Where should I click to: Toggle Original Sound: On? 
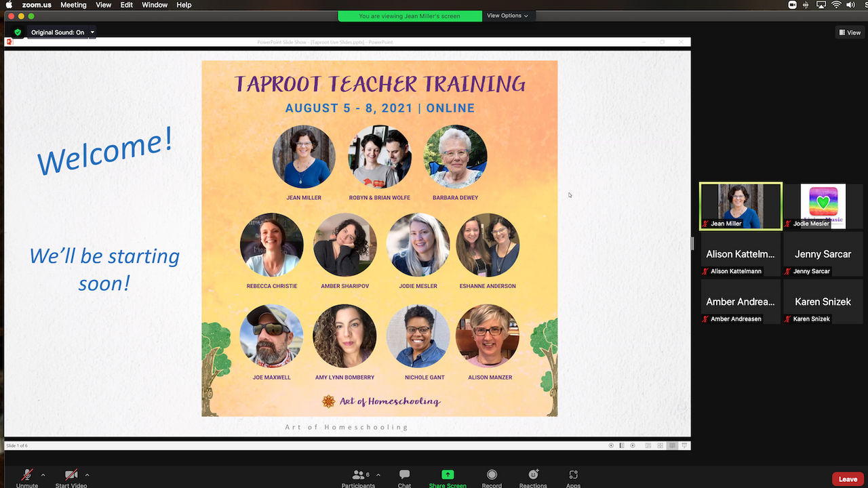[58, 32]
